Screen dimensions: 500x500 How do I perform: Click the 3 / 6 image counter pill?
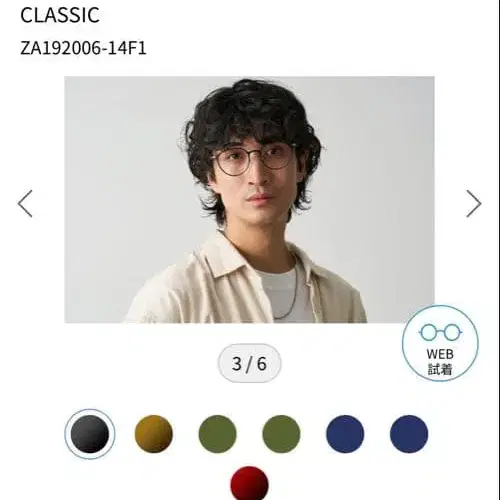click(249, 363)
